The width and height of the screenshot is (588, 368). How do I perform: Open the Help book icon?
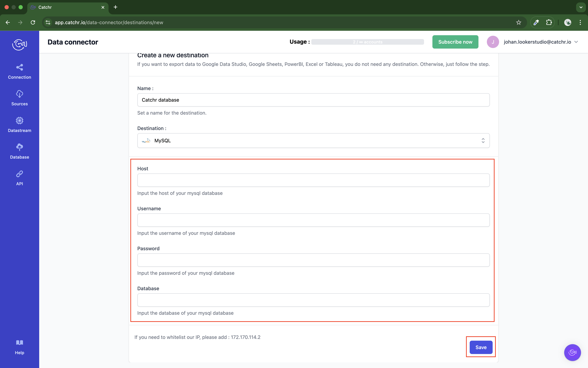(19, 343)
